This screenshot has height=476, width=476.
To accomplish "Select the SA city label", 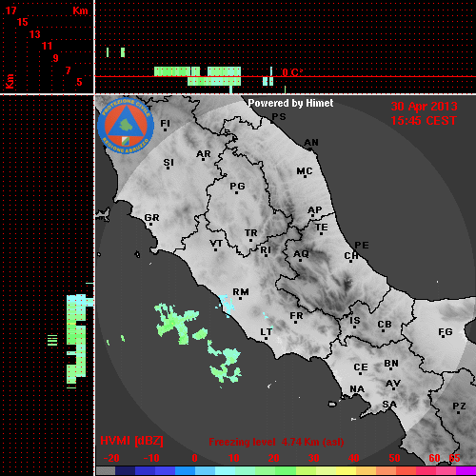I will click(x=389, y=405).
